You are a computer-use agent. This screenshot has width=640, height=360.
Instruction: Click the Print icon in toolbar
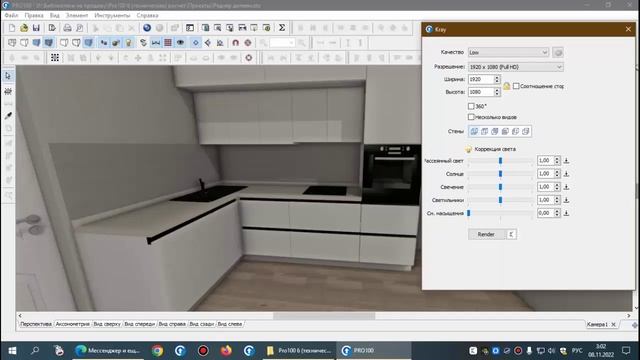tap(67, 28)
